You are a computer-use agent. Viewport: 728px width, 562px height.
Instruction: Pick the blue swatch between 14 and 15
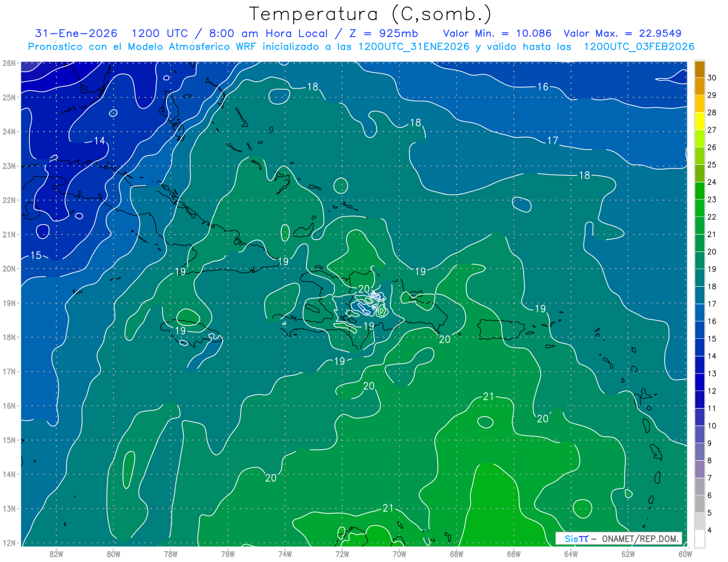(x=699, y=348)
